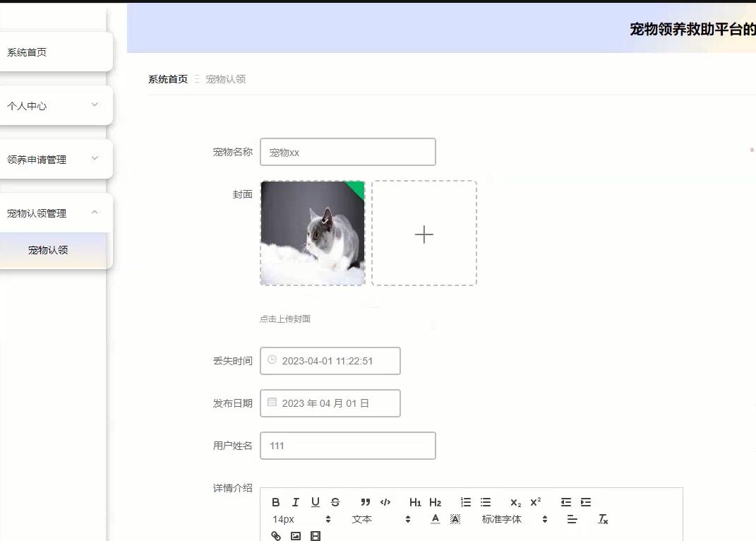Toggle subscript formatting

(515, 502)
